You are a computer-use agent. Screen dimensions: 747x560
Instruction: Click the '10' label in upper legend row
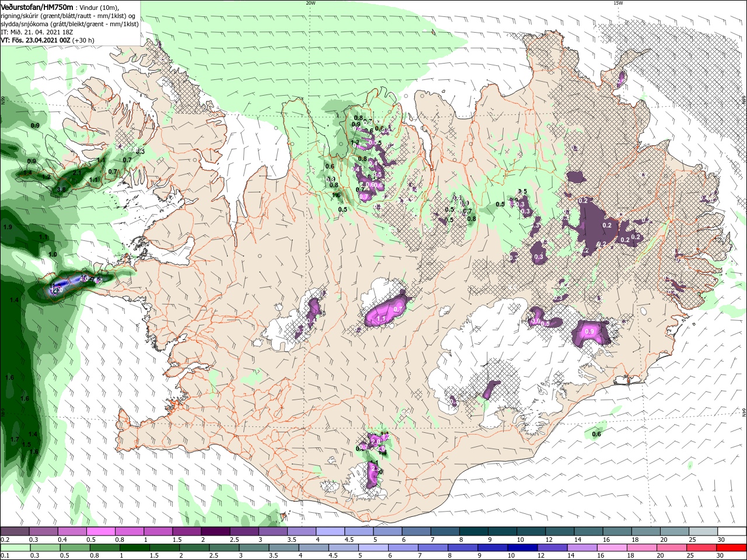click(520, 540)
